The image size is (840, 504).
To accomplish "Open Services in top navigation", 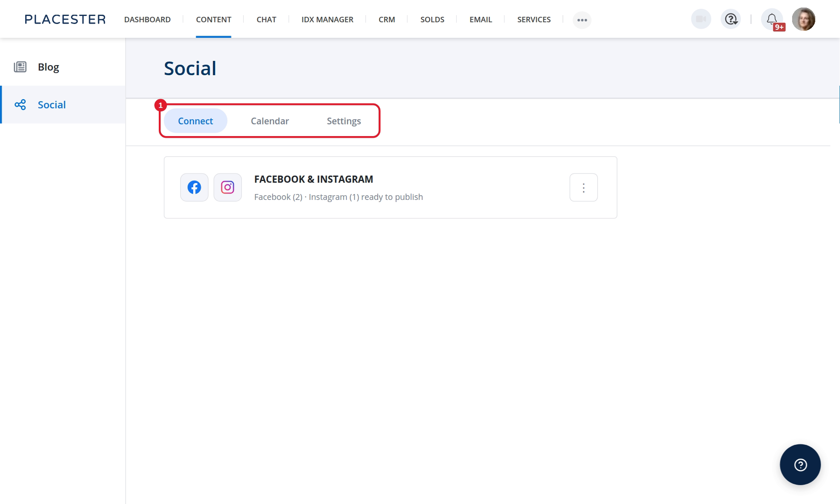I will [534, 19].
